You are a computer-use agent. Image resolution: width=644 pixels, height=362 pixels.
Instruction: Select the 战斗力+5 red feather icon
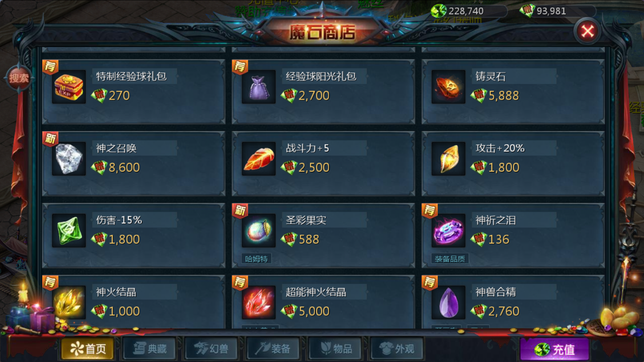259,159
